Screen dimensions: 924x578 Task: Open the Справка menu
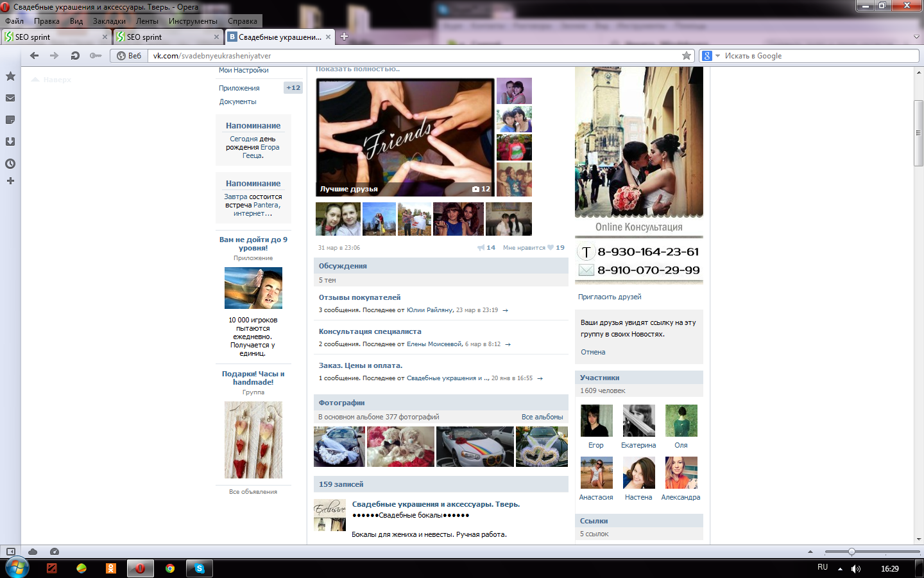coord(243,21)
